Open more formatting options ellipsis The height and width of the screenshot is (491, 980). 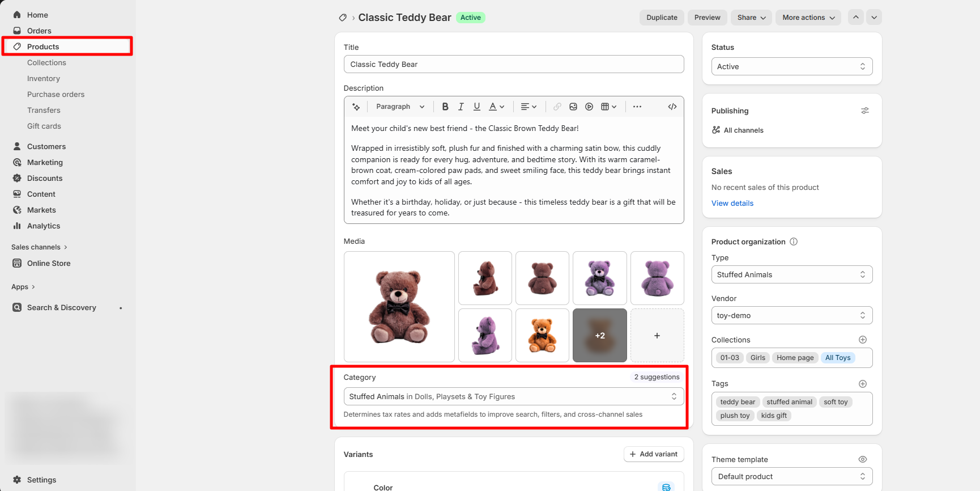click(637, 107)
